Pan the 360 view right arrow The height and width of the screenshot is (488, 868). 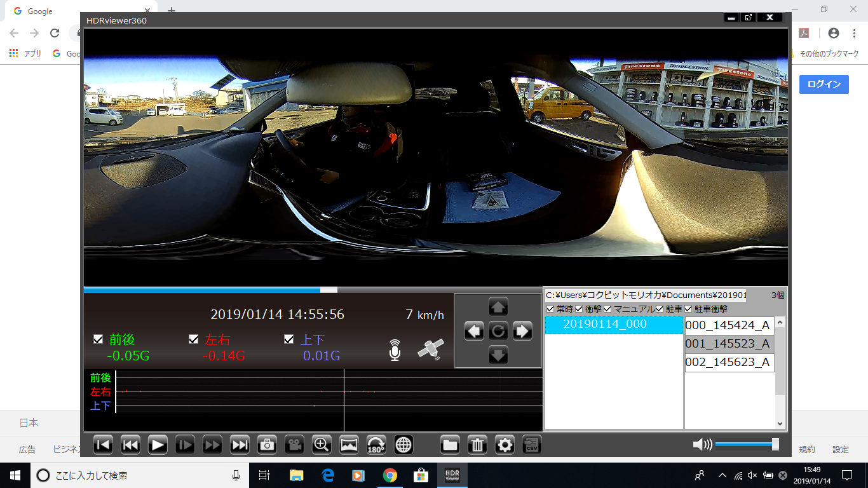[522, 331]
